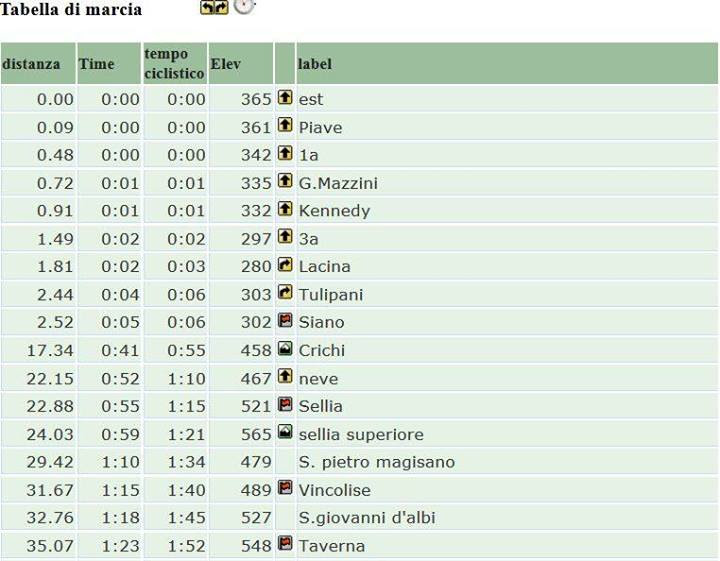
Task: Click the straight arrow icon in est row
Action: [285, 97]
